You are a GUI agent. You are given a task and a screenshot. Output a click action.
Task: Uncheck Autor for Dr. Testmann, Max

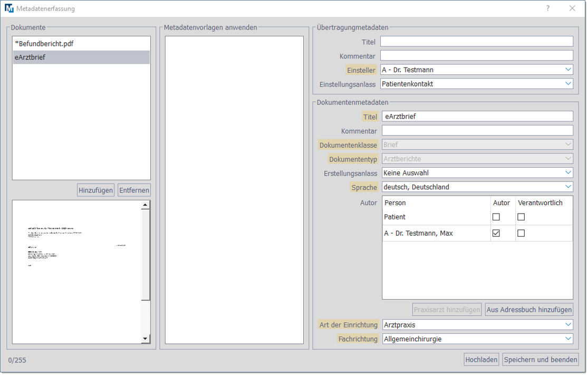(496, 233)
